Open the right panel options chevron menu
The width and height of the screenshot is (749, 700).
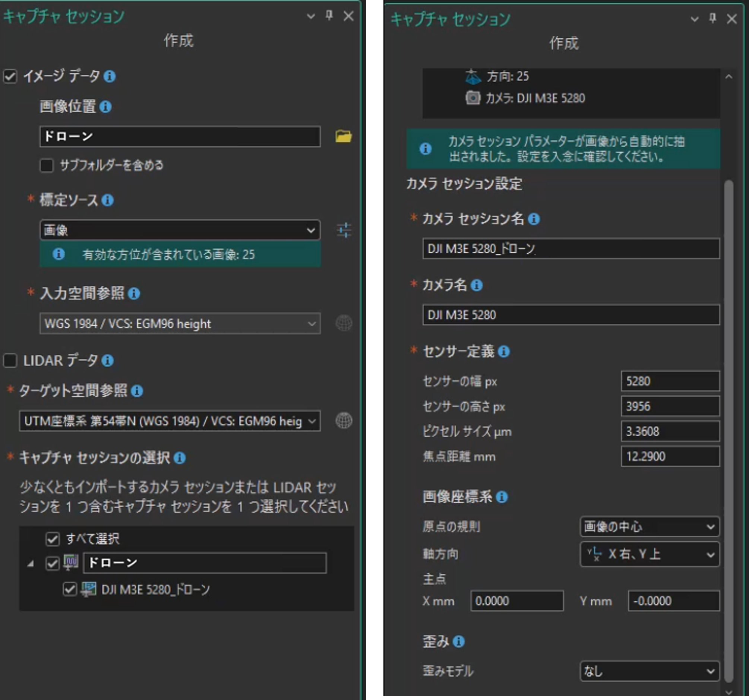point(694,19)
